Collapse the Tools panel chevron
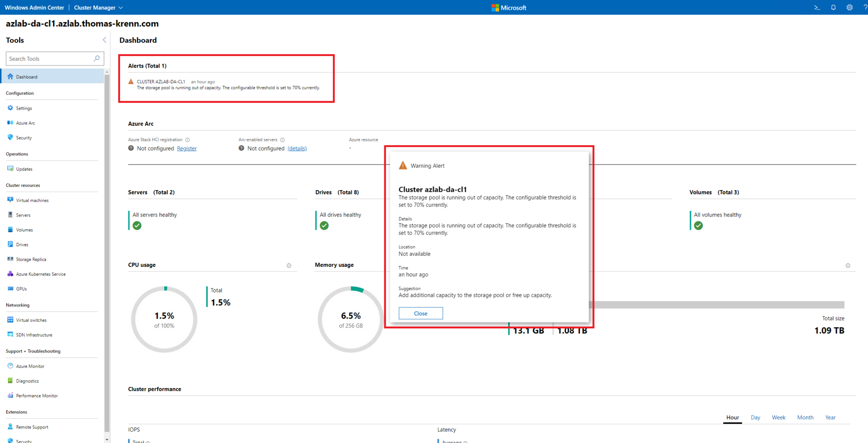Image resolution: width=868 pixels, height=443 pixels. (x=104, y=40)
